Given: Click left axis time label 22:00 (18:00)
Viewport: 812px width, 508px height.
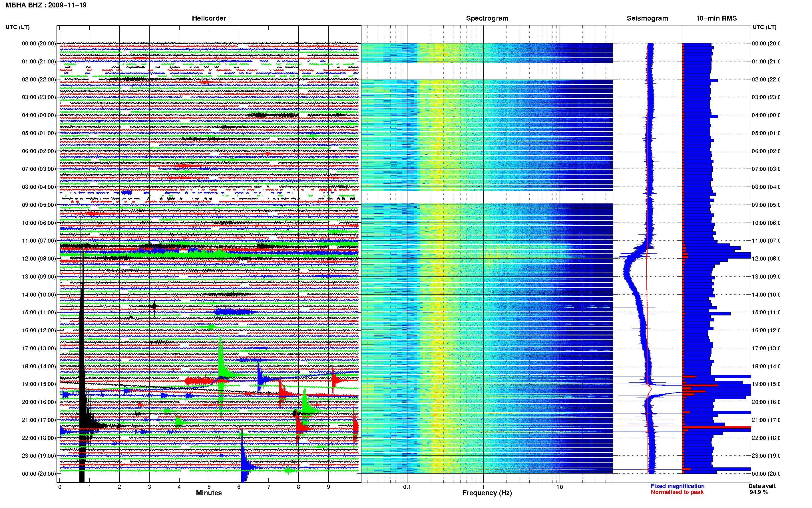Looking at the screenshot, I should pyautogui.click(x=39, y=438).
